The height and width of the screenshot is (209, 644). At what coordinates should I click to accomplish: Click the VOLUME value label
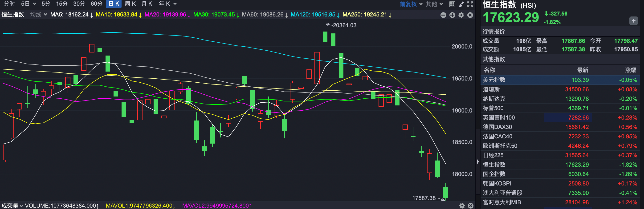[x=62, y=205]
